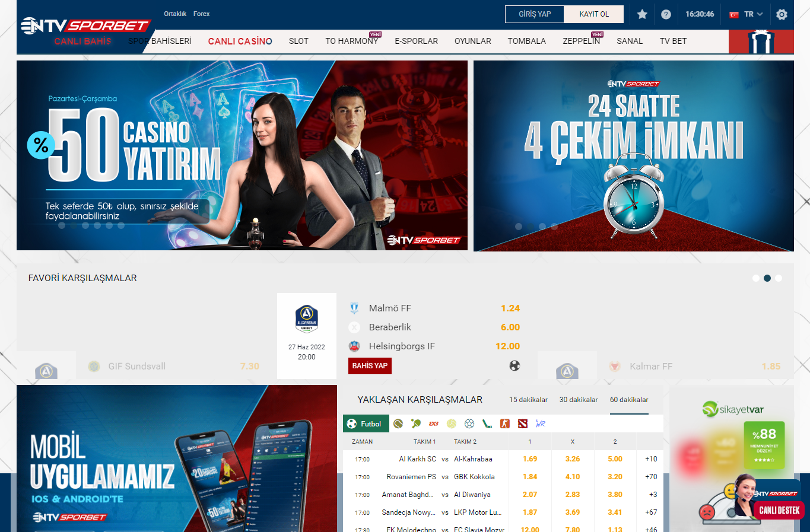The width and height of the screenshot is (810, 532).
Task: Open Forex link
Action: [x=201, y=14]
